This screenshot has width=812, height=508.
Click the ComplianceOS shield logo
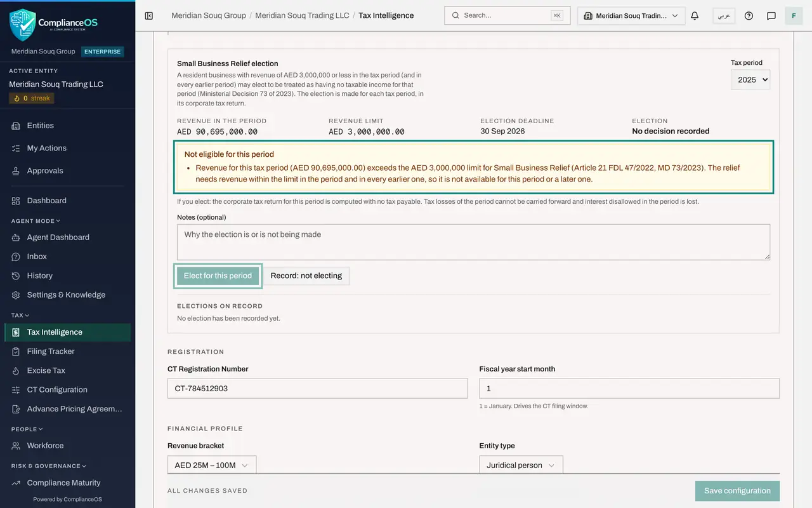[22, 25]
